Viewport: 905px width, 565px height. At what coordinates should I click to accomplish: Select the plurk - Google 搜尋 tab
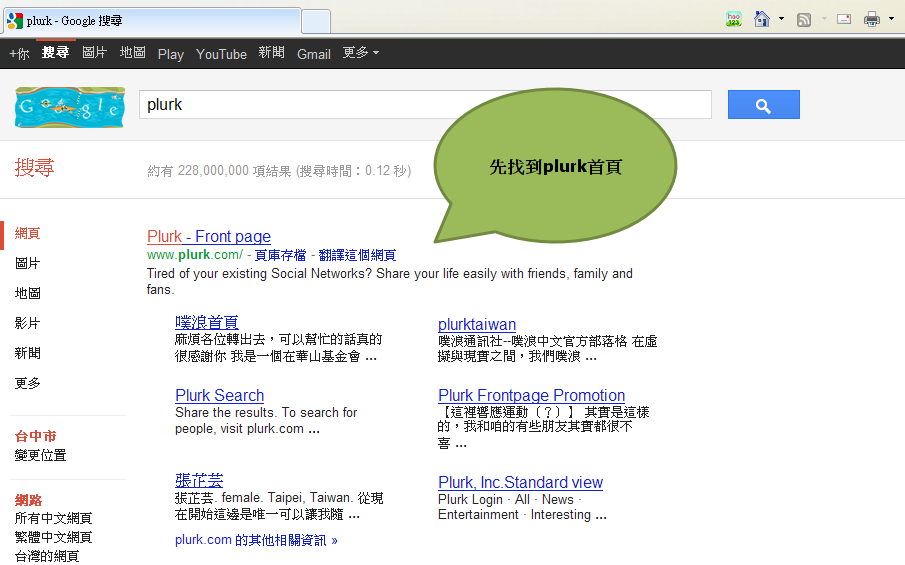point(151,21)
